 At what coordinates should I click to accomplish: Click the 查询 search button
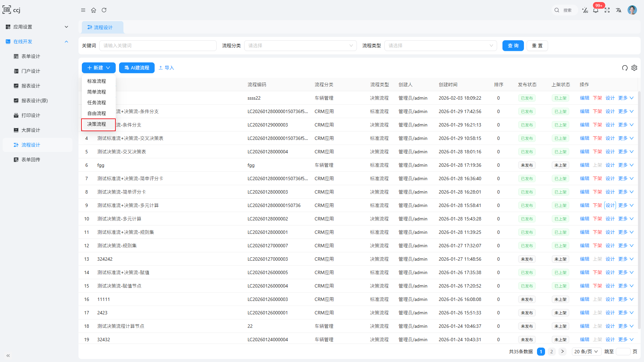[513, 46]
